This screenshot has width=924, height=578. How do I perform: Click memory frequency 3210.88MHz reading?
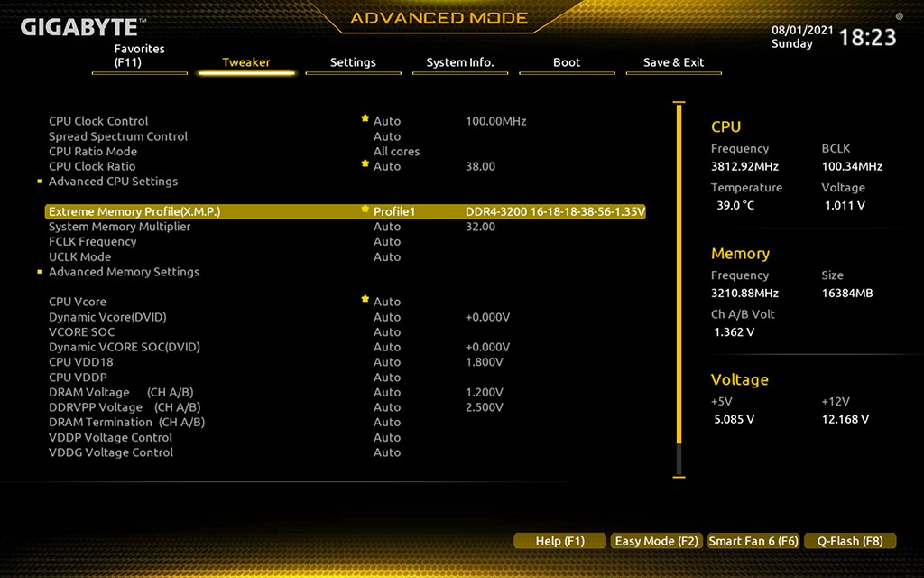744,294
